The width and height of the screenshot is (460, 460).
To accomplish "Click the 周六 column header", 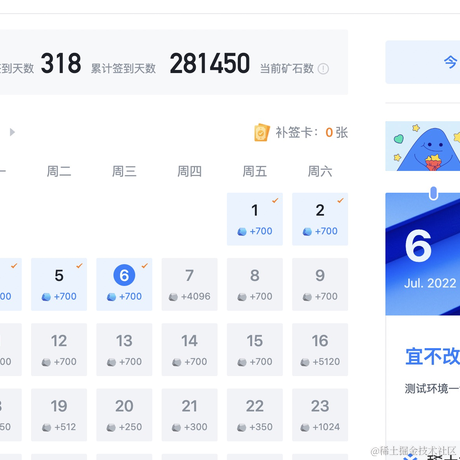I will click(320, 171).
